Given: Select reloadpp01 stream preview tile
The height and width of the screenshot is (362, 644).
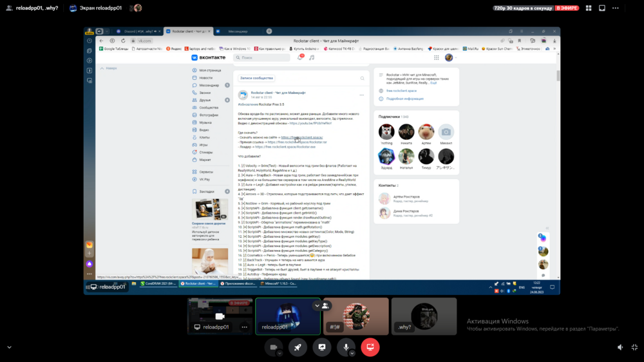Looking at the screenshot, I should 220,316.
